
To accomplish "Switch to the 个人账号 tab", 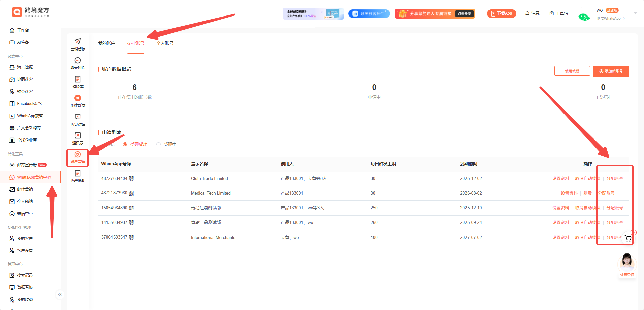I will coord(165,43).
